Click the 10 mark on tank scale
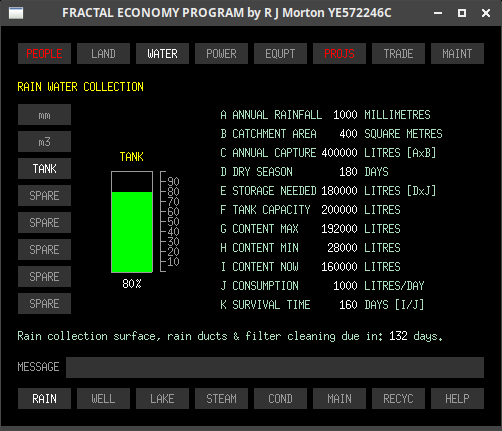This screenshot has width=502, height=431. pyautogui.click(x=173, y=262)
